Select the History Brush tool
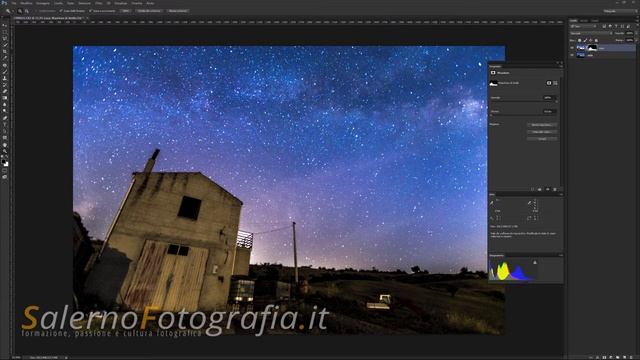 coord(4,84)
